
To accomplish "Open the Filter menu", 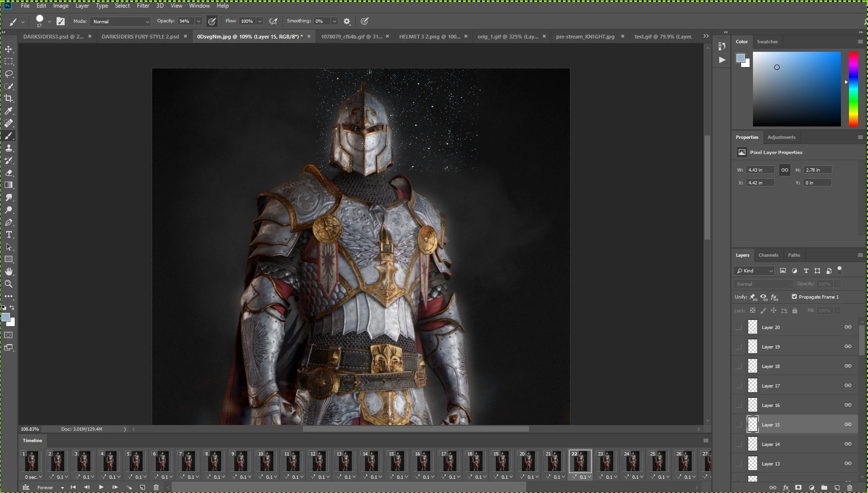I will [x=143, y=6].
